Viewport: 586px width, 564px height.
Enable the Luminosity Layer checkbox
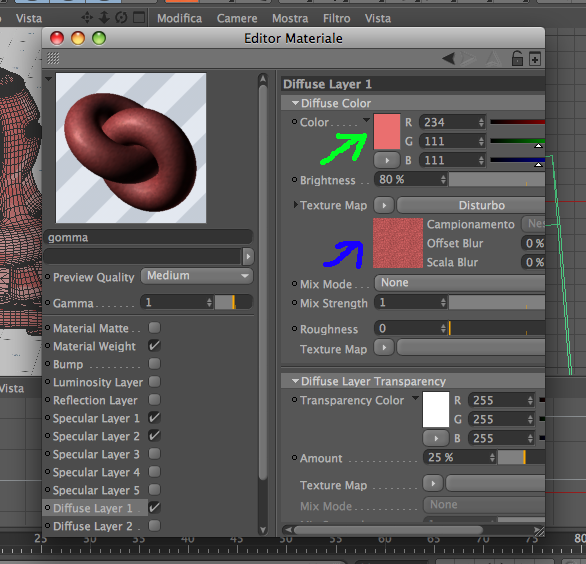[154, 382]
